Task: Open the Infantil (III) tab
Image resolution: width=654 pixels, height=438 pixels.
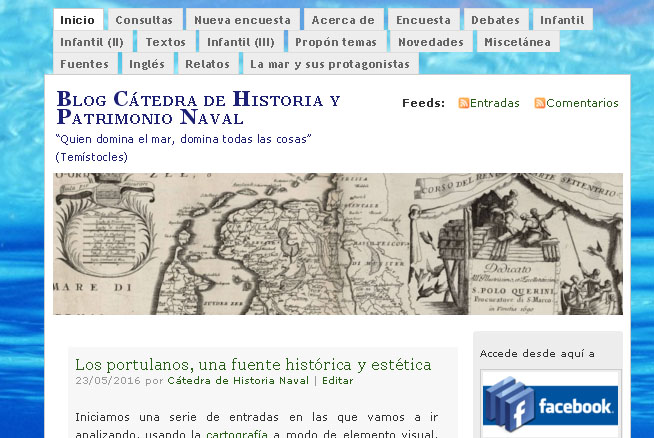Action: click(240, 42)
